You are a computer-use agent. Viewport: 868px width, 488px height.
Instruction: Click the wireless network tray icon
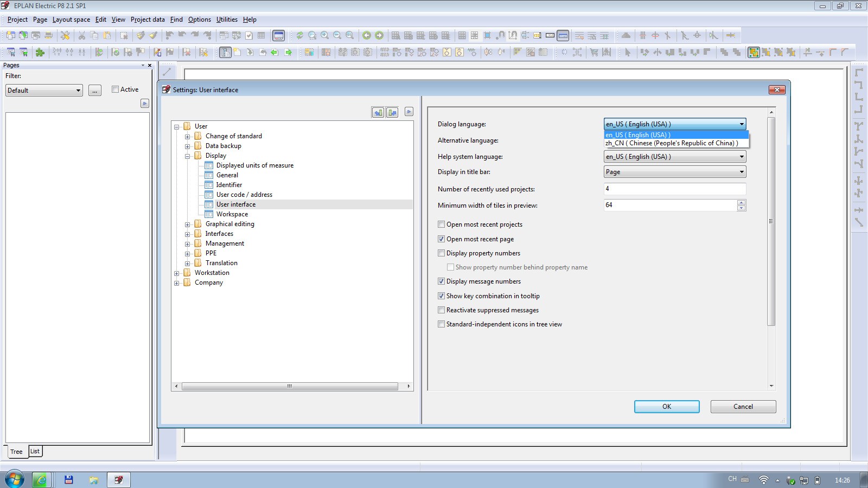click(x=764, y=480)
